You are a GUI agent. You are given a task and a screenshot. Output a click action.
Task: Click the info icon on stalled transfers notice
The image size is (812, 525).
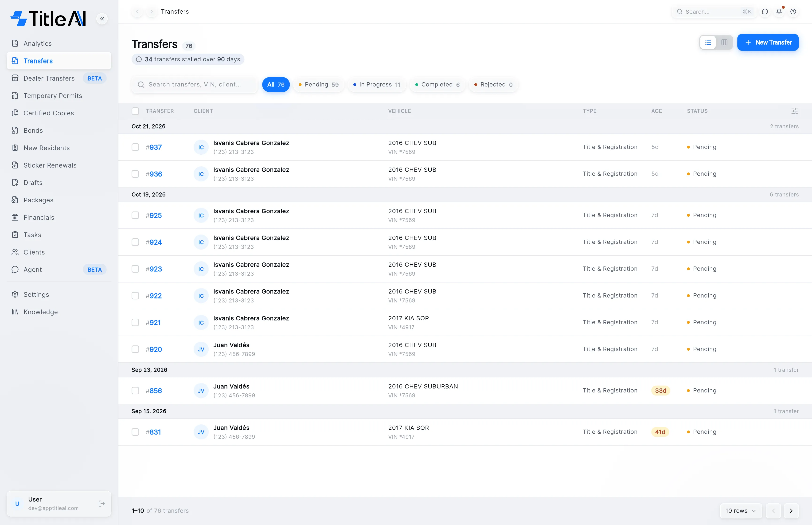tap(139, 59)
